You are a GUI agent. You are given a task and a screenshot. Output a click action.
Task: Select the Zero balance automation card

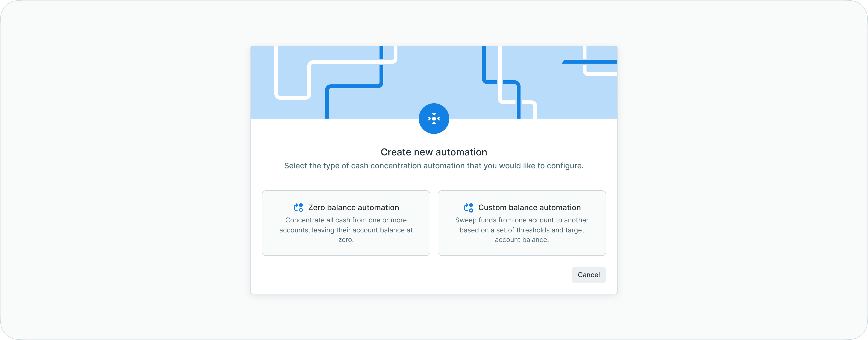pyautogui.click(x=346, y=249)
